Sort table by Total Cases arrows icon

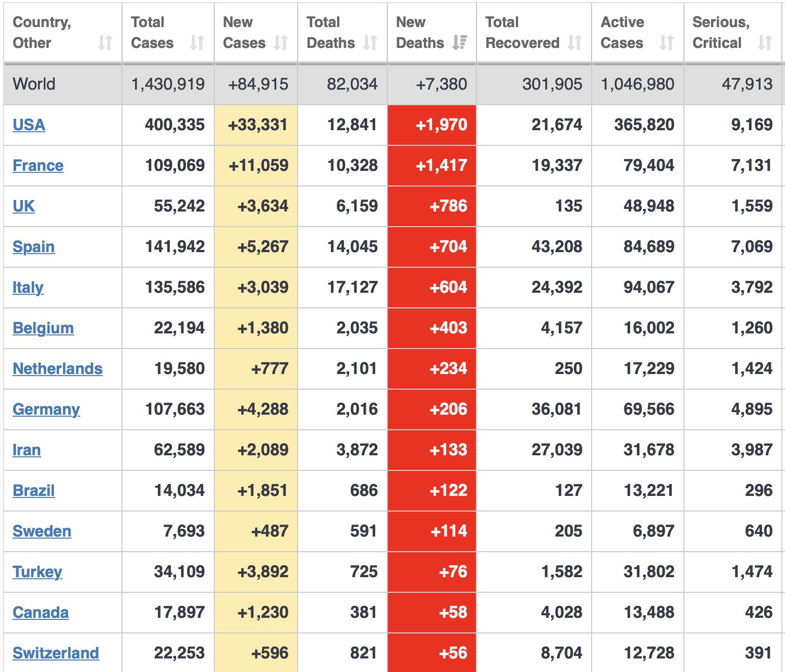point(197,42)
